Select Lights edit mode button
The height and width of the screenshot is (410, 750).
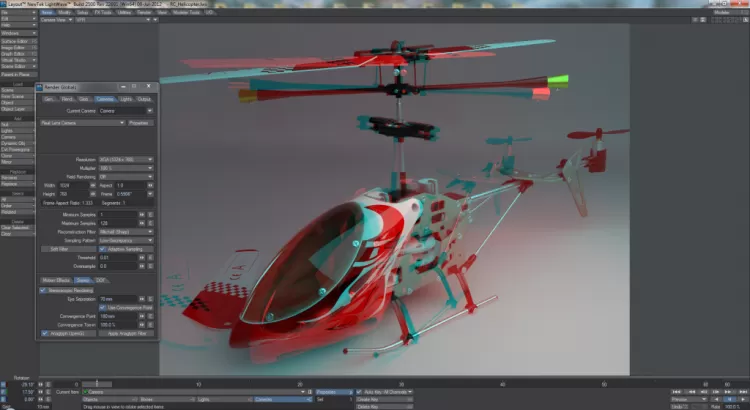point(224,399)
